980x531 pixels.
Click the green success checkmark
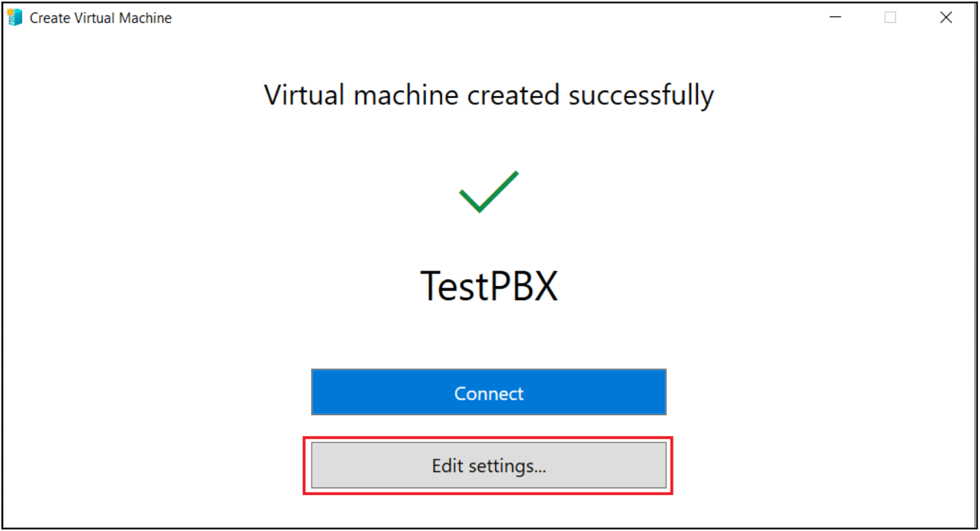[x=489, y=192]
